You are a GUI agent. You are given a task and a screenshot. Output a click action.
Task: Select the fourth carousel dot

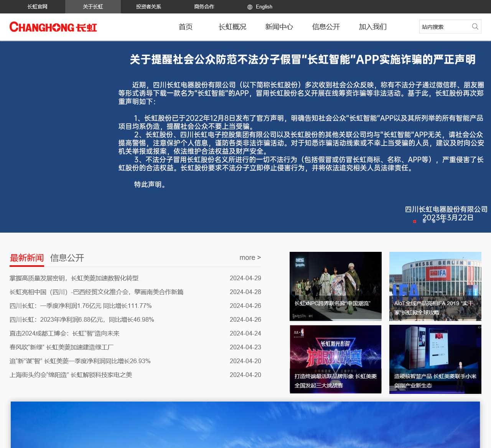pos(443,222)
